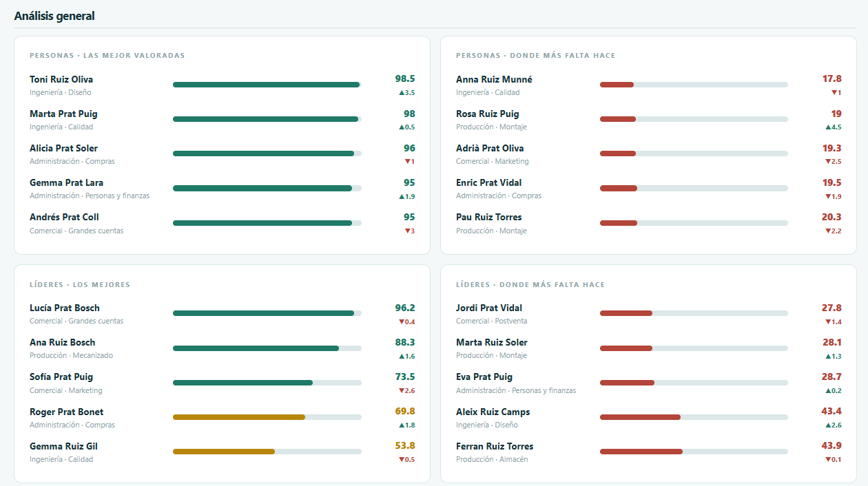The height and width of the screenshot is (486, 868).
Task: Open Anna Ruiz Munné's entry
Action: tap(494, 79)
